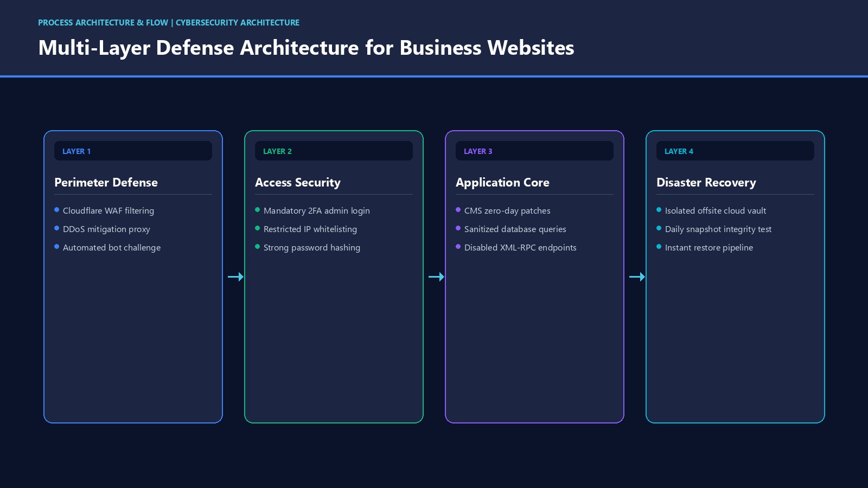Click the arrow between Layer 1 and Layer 2

[235, 277]
